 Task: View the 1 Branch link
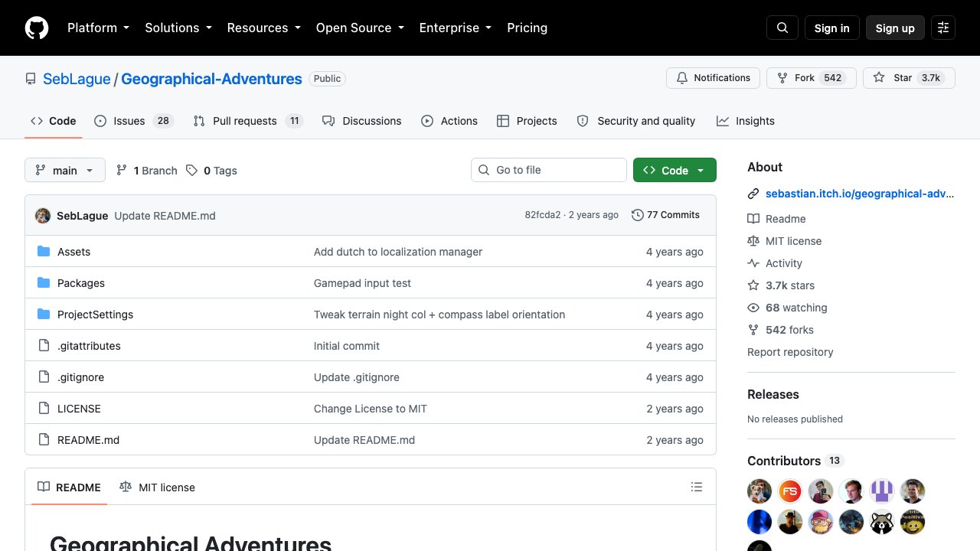[146, 170]
